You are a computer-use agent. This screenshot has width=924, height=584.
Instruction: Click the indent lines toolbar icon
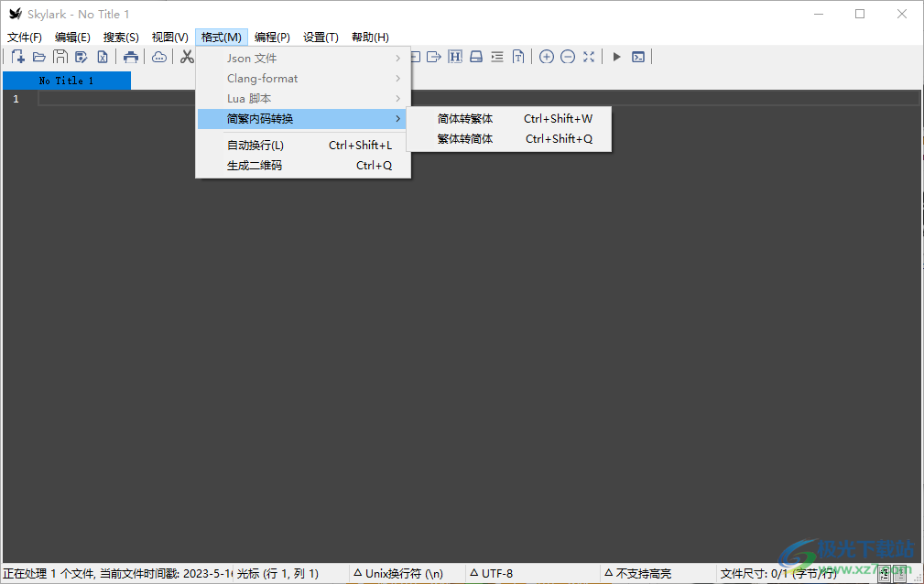(x=497, y=57)
